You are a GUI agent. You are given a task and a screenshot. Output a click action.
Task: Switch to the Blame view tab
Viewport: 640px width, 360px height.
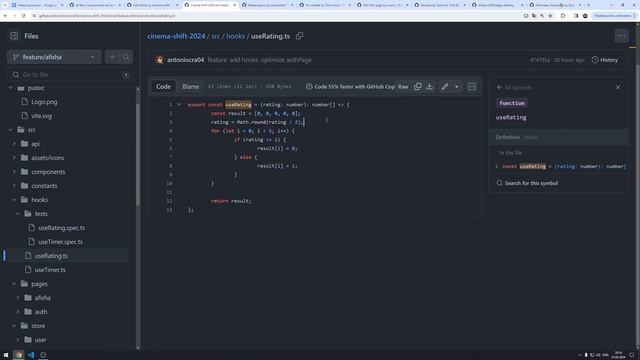click(x=191, y=87)
